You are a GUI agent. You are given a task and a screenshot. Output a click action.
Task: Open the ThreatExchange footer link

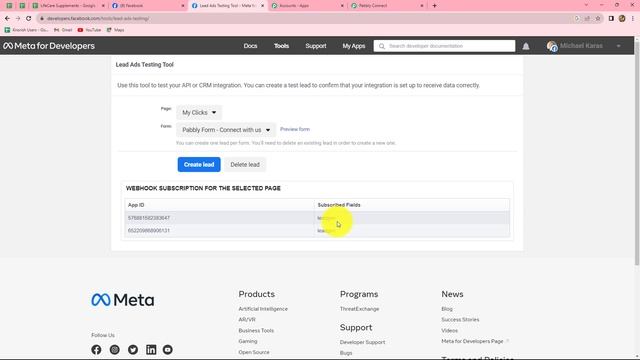359,309
